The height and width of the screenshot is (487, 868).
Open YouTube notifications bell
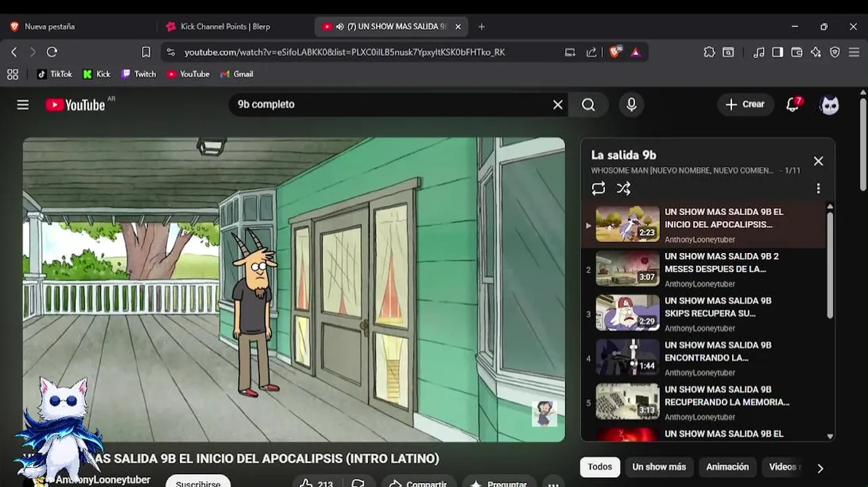click(x=793, y=104)
